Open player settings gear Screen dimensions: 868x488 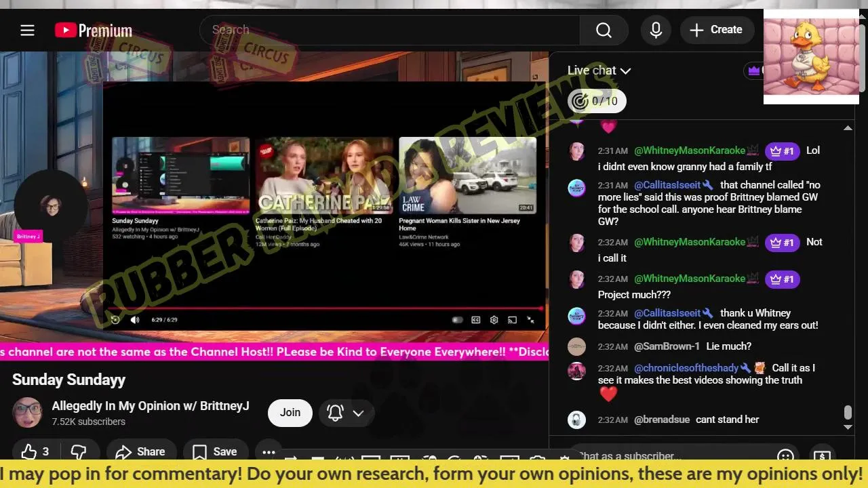[494, 320]
